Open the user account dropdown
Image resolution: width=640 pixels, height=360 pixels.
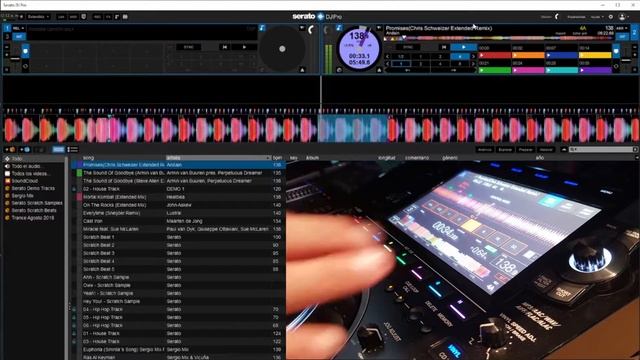click(623, 17)
